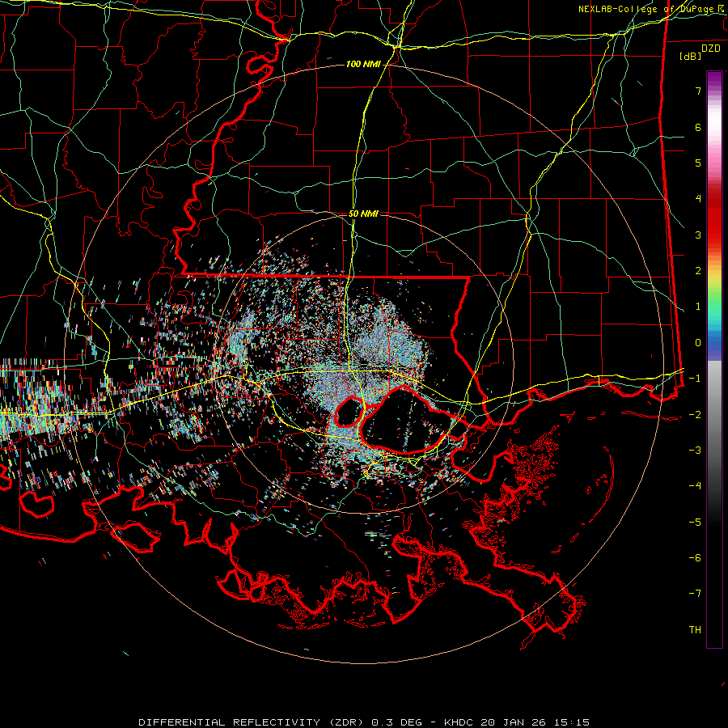Click the '0' value on color scale
Image resolution: width=728 pixels, height=728 pixels.
[698, 343]
